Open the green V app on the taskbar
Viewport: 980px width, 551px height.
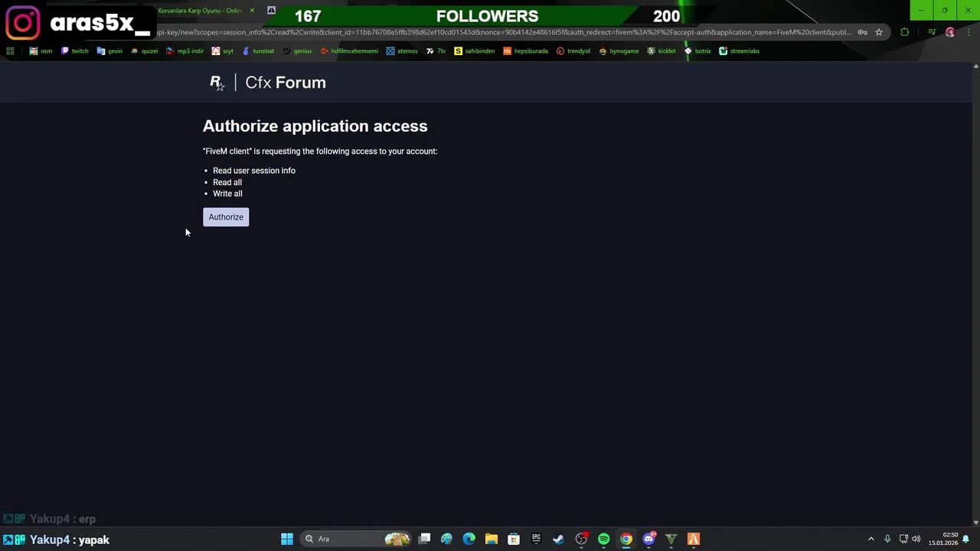point(671,540)
